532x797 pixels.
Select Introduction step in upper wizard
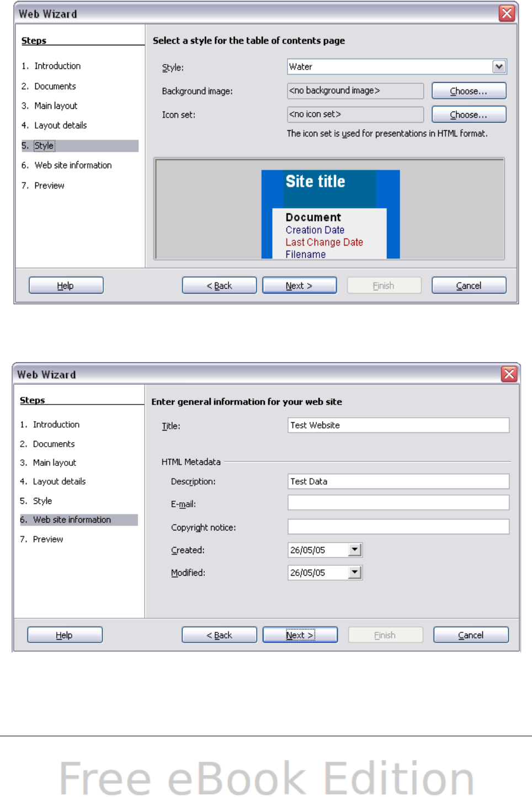pos(57,66)
